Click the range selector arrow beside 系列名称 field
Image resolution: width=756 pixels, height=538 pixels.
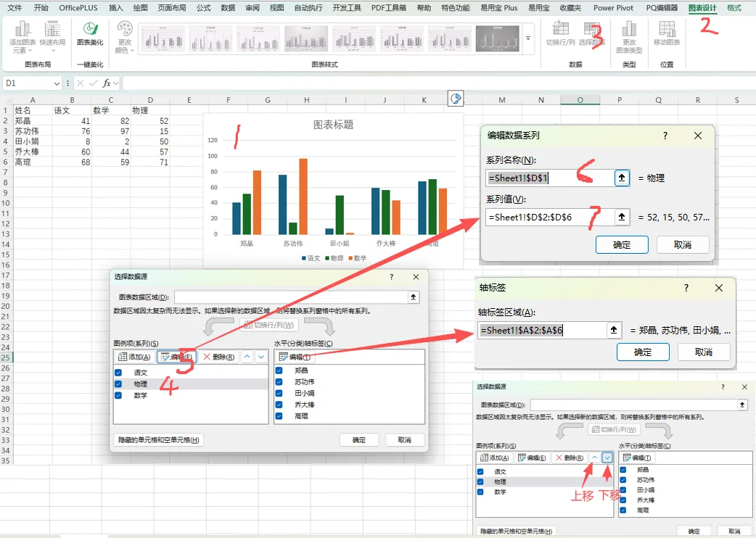click(622, 178)
